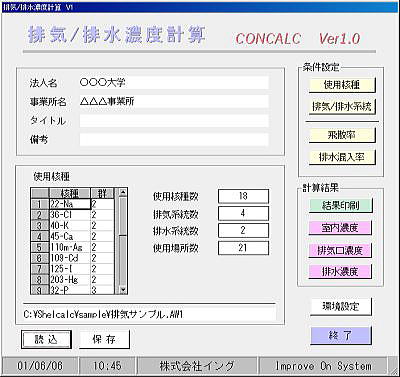
Task: Click the 使用場所数 value box
Action: 243,248
